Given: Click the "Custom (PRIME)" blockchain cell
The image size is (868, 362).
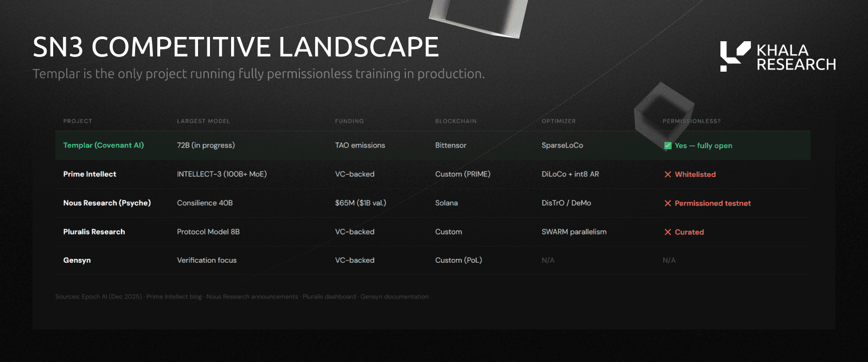Looking at the screenshot, I should pyautogui.click(x=463, y=174).
